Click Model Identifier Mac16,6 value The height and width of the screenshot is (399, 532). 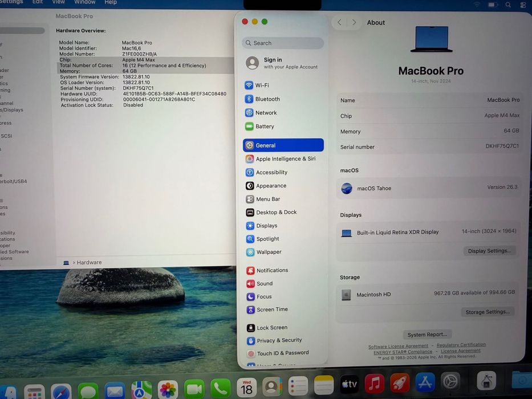(x=131, y=48)
